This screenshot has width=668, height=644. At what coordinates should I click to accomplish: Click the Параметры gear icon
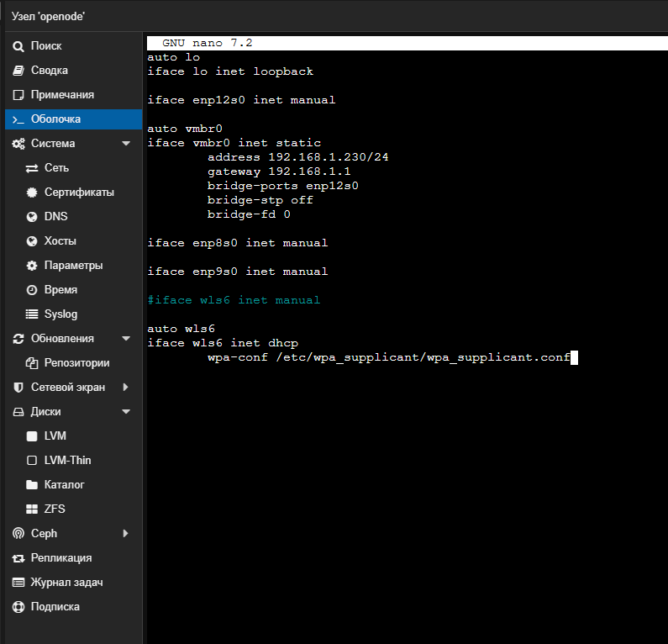tap(32, 266)
